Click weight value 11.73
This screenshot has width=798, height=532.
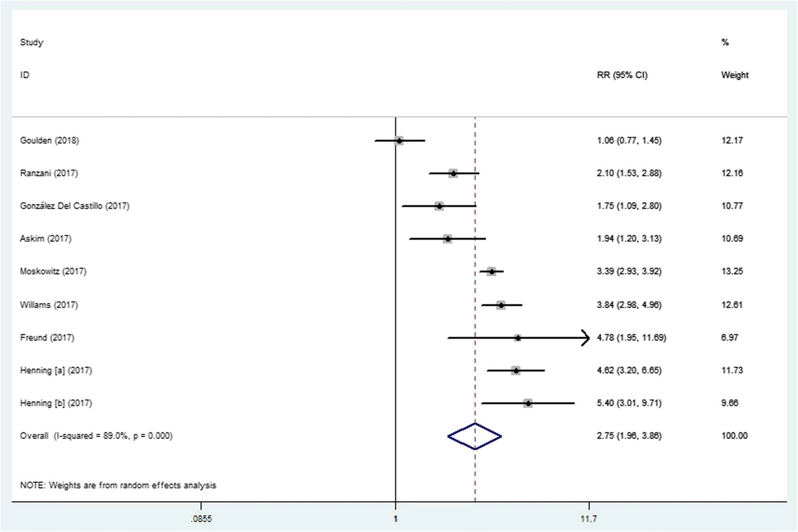pyautogui.click(x=732, y=371)
